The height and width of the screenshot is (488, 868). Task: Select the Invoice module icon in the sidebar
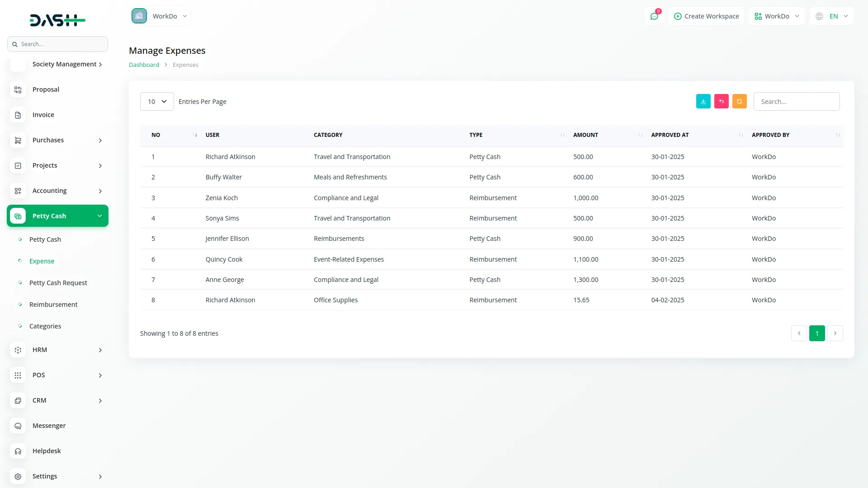click(x=18, y=115)
